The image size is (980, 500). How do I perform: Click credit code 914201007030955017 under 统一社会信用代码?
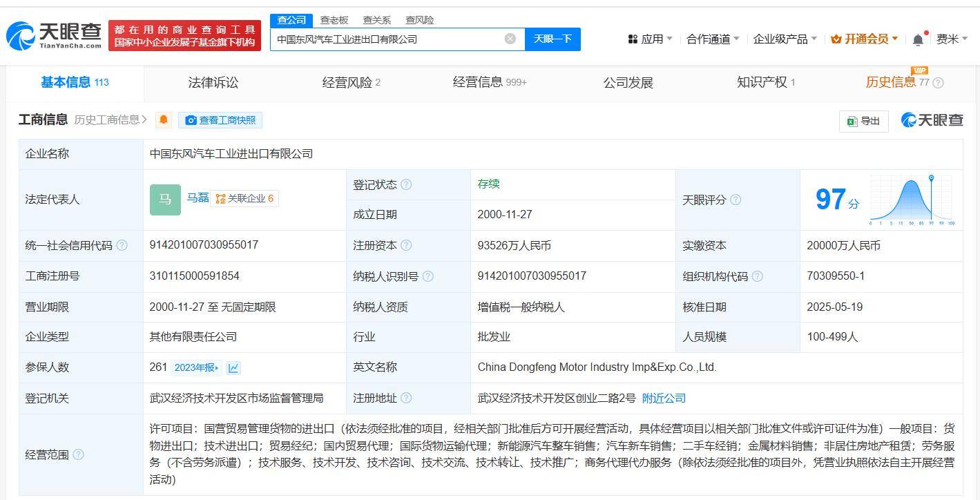pyautogui.click(x=204, y=244)
